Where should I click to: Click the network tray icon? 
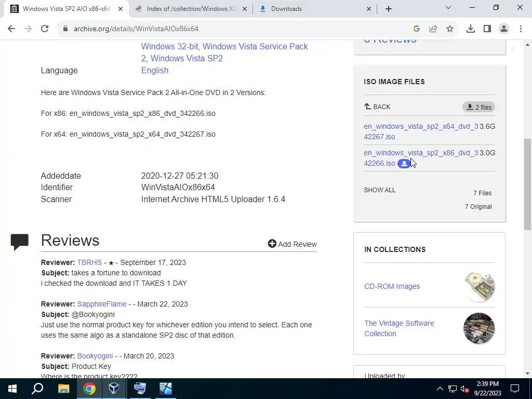coord(453,389)
